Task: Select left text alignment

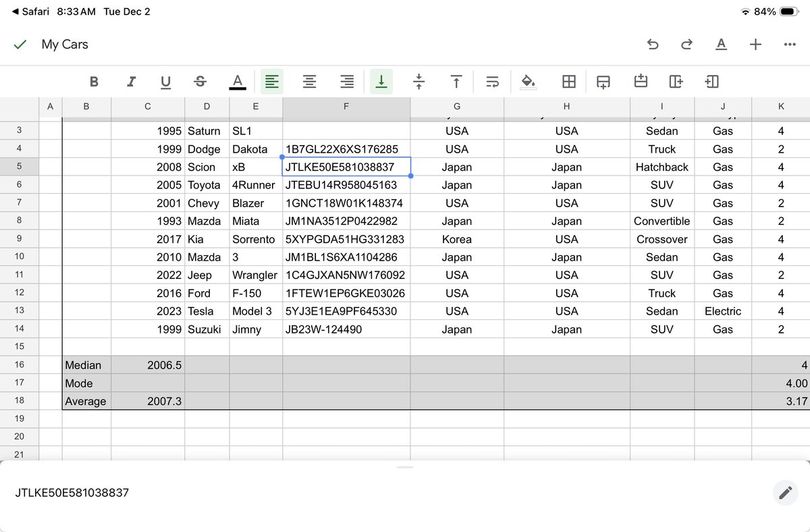Action: coord(272,82)
